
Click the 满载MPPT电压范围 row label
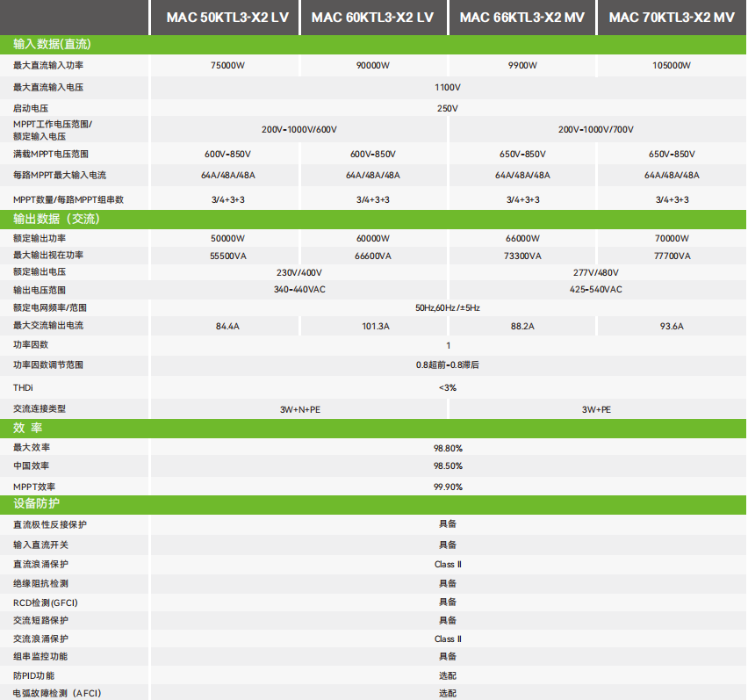pos(51,154)
